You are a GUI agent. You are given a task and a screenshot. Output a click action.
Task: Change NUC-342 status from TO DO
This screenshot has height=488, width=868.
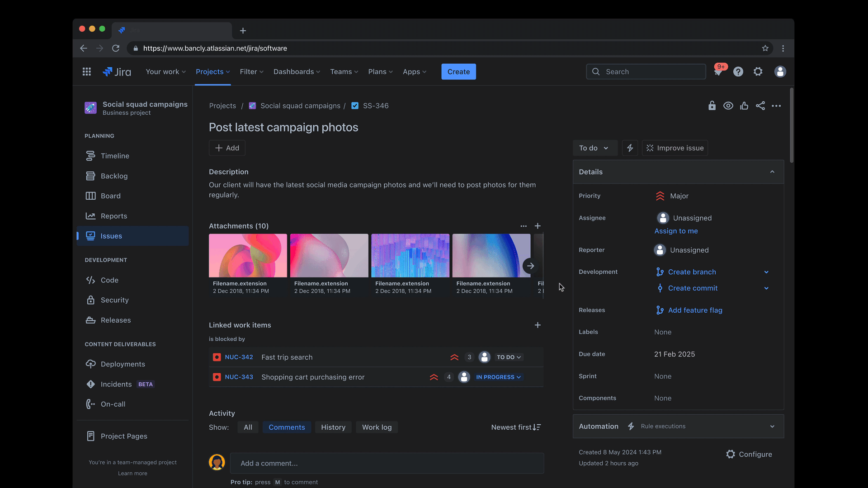[x=509, y=357]
